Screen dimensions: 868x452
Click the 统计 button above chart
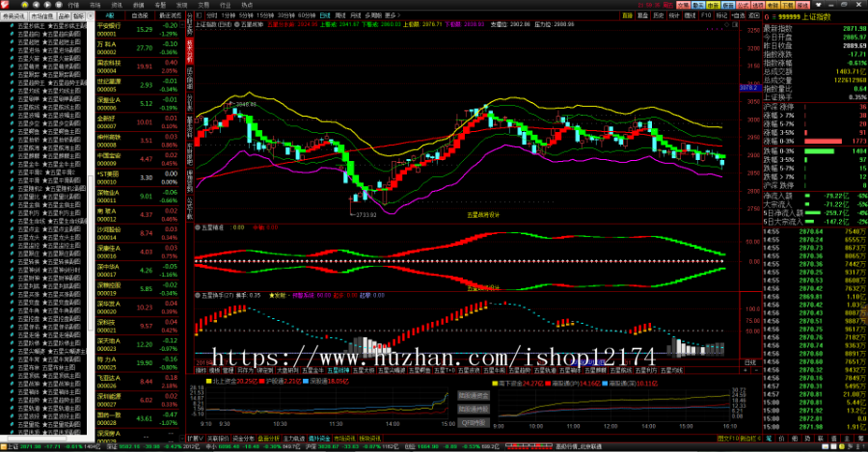pos(674,15)
